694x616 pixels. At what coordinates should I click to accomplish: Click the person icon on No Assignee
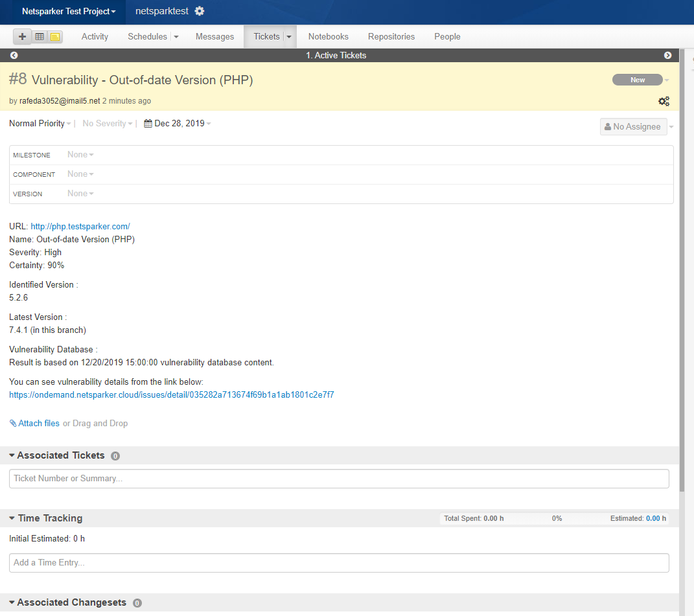[610, 126]
